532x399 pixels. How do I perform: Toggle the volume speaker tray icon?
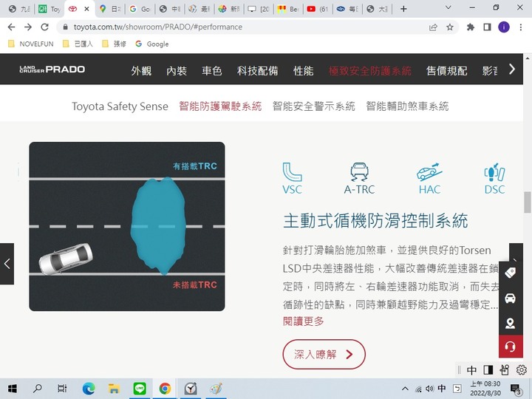click(429, 389)
